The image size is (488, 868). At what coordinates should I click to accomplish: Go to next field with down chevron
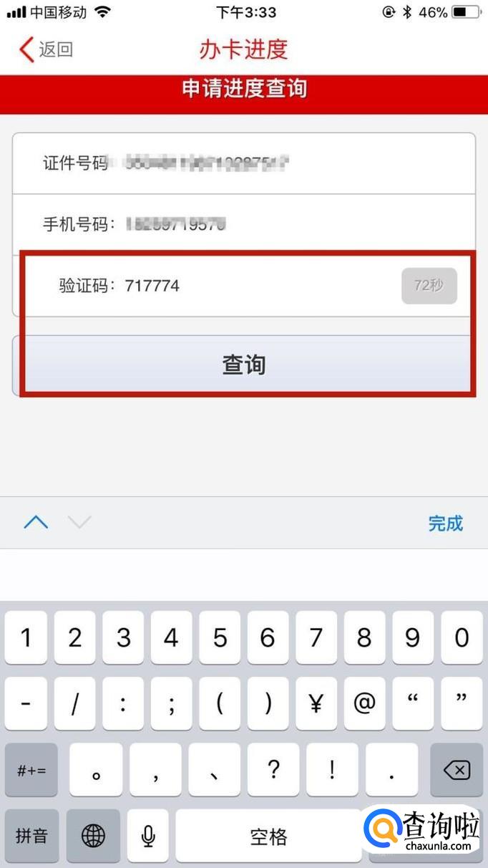tap(79, 522)
